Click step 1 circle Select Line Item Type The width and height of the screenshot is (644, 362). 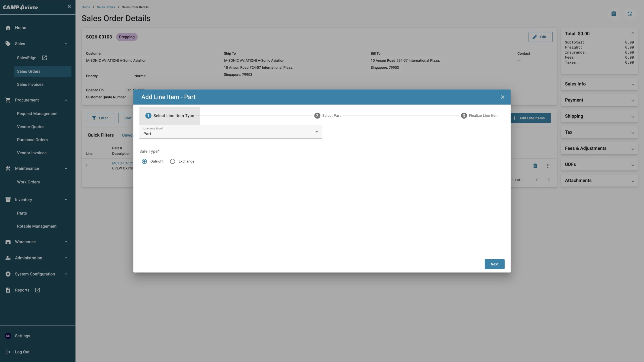coord(148,116)
